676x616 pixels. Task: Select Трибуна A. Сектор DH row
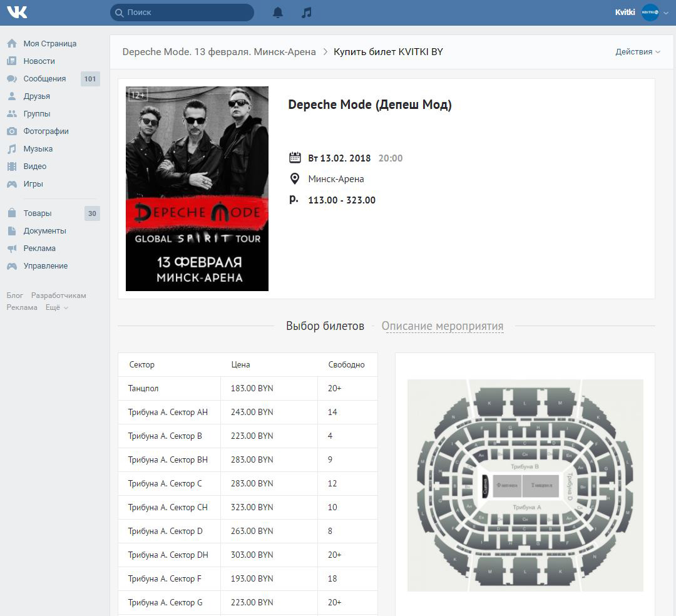point(248,555)
